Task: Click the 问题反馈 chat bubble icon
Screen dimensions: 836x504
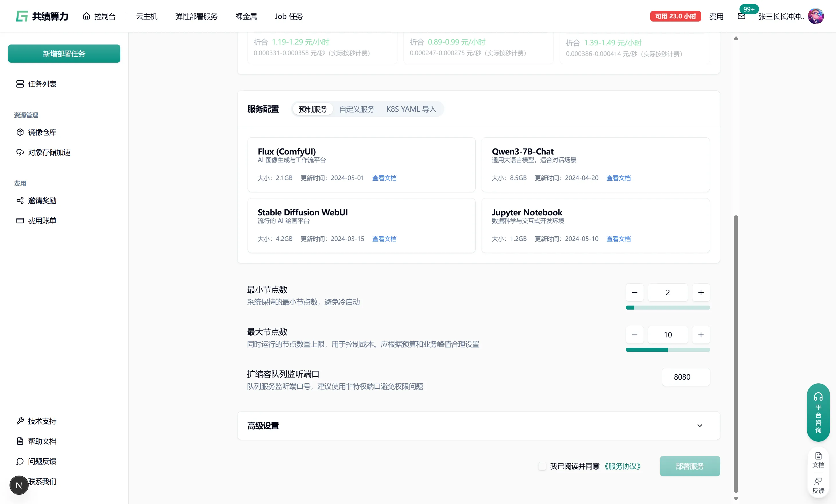Action: tap(20, 461)
